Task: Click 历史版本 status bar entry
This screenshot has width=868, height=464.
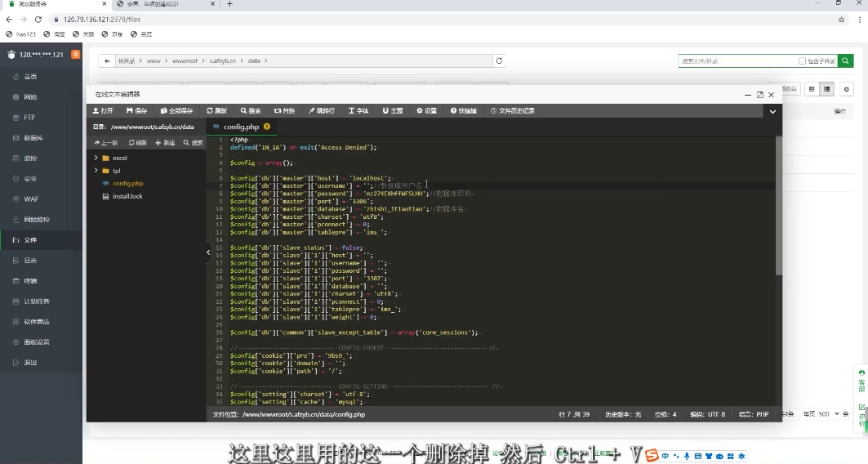Action: 623,414
